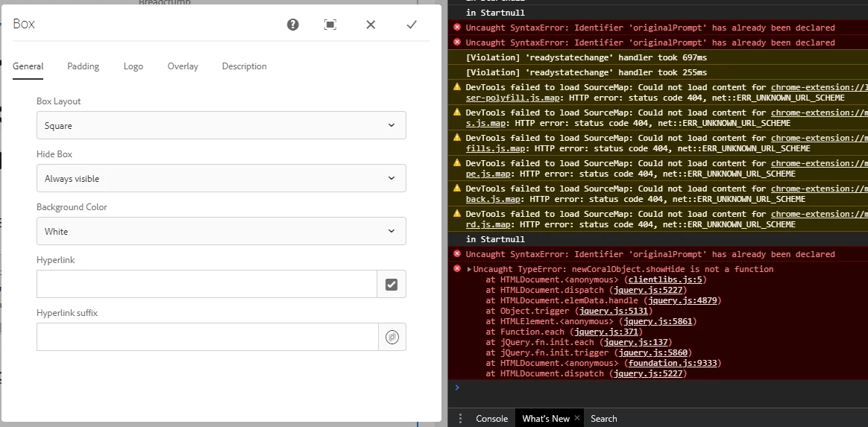
Task: Confirm Box dialog with checkmark icon
Action: (x=412, y=25)
